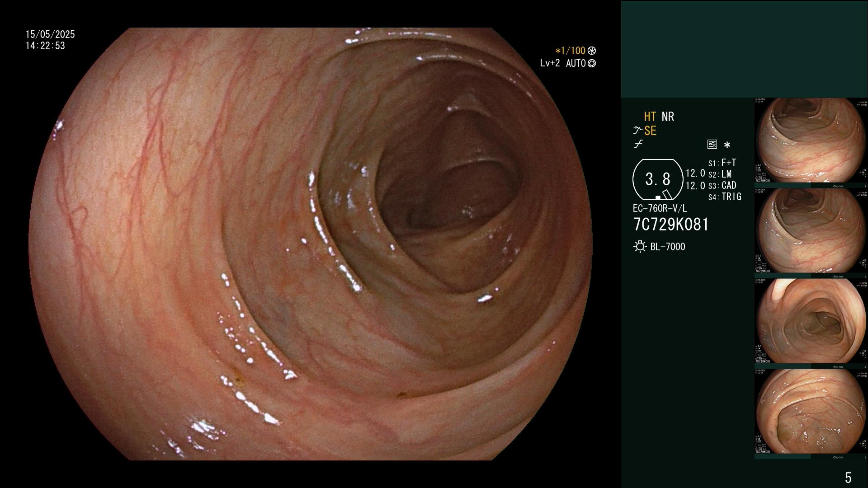This screenshot has height=488, width=868.
Task: Open the bottom captured thumbnail
Action: tap(811, 412)
